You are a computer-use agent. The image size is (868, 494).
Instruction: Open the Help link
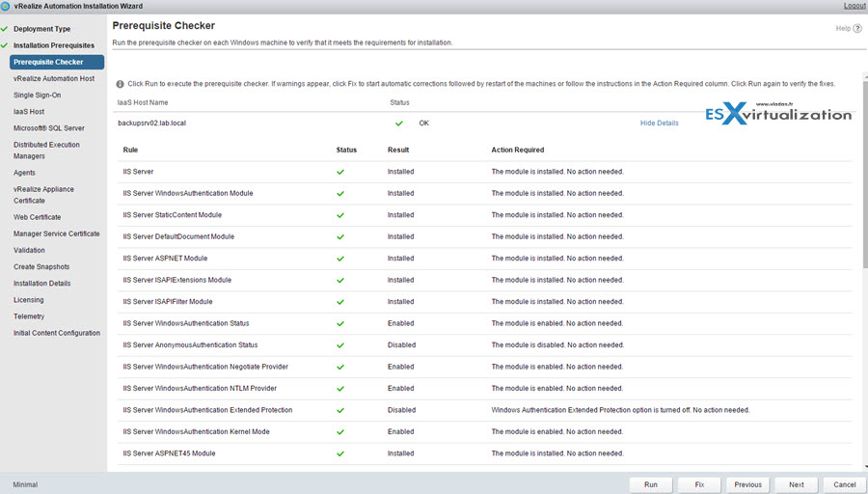pos(843,28)
